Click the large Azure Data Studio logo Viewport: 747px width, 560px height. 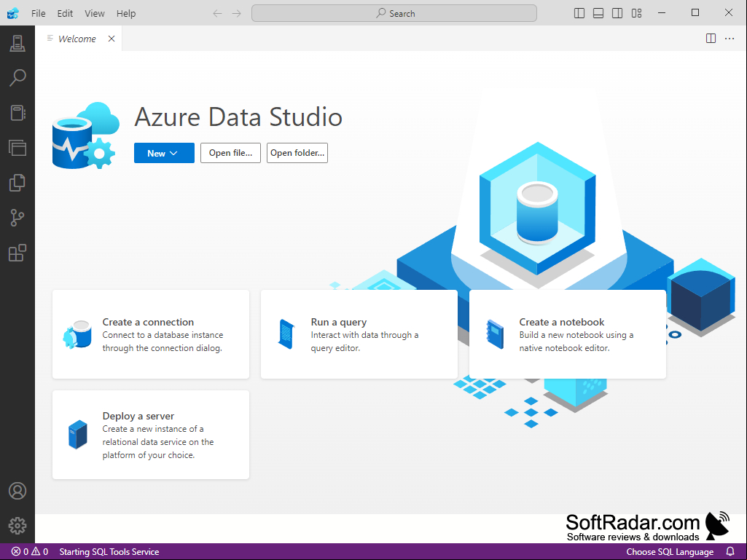[x=86, y=135]
